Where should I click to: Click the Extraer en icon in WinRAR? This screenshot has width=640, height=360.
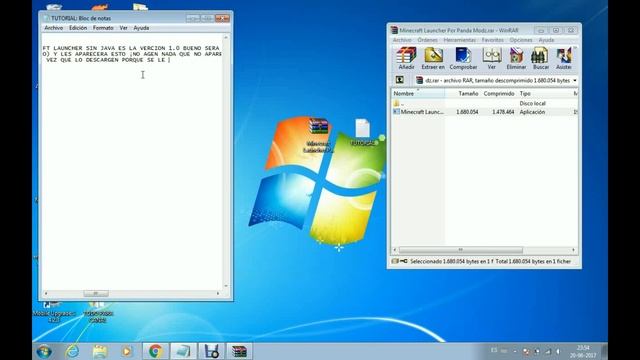[x=433, y=58]
